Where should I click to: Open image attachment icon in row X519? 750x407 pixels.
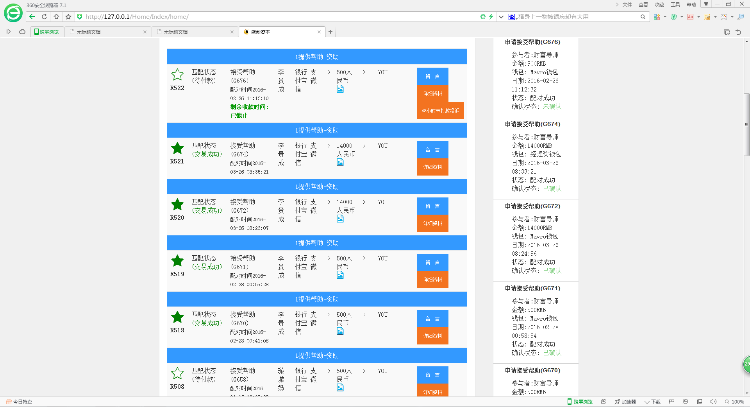click(x=340, y=275)
